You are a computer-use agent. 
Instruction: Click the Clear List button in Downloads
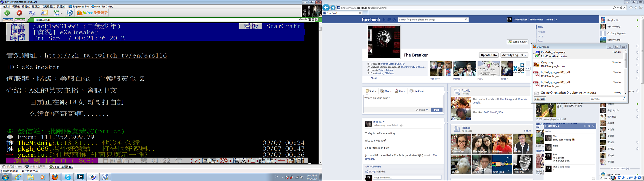[x=540, y=99]
